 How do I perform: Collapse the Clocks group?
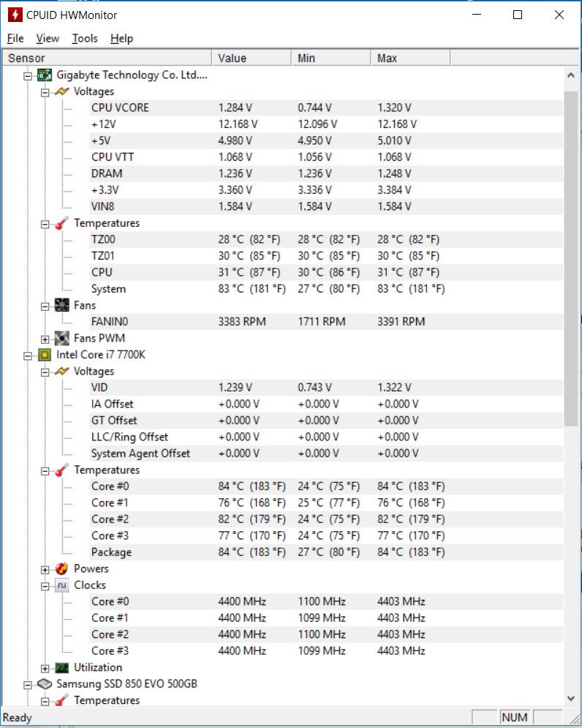click(x=45, y=586)
